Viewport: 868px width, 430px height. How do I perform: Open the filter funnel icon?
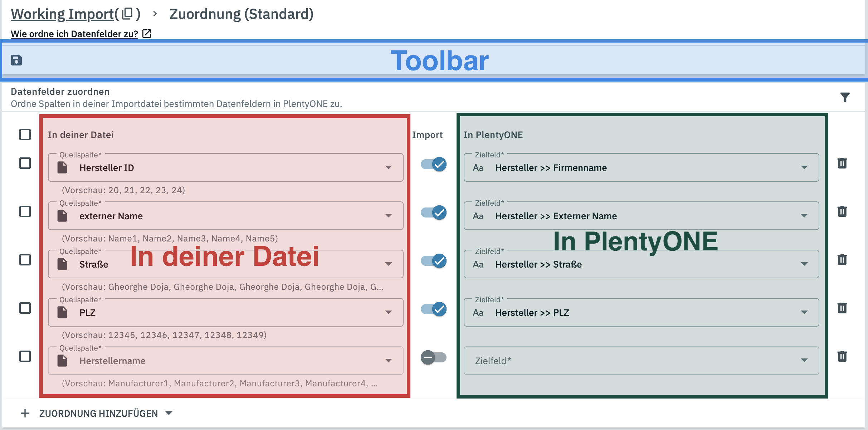845,97
